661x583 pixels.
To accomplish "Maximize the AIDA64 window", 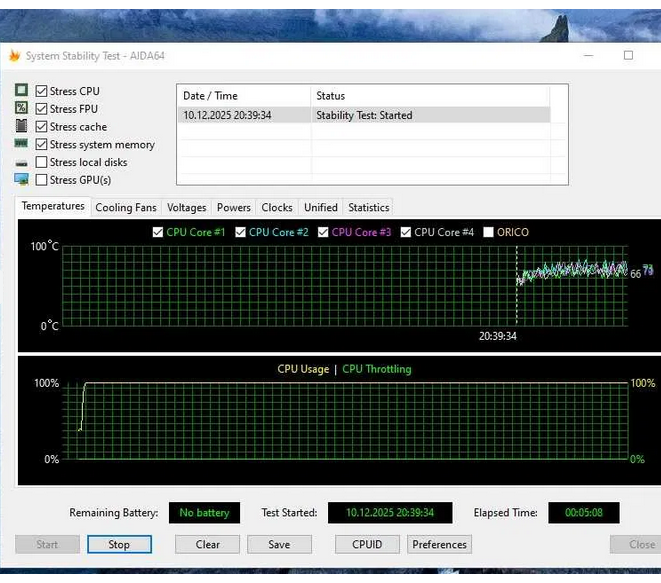I will [628, 56].
